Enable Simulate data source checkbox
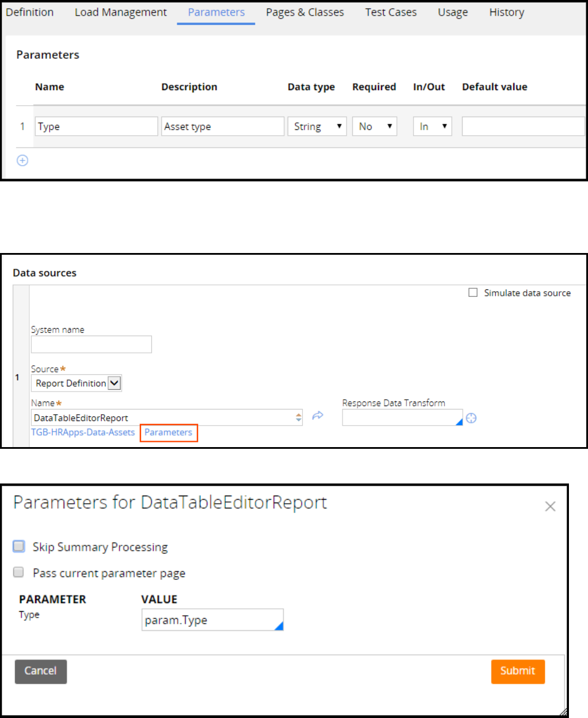This screenshot has width=588, height=718. (x=473, y=293)
